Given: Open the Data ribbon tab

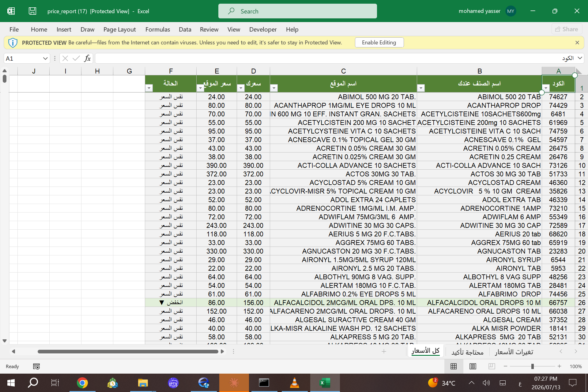Looking at the screenshot, I should tap(185, 29).
